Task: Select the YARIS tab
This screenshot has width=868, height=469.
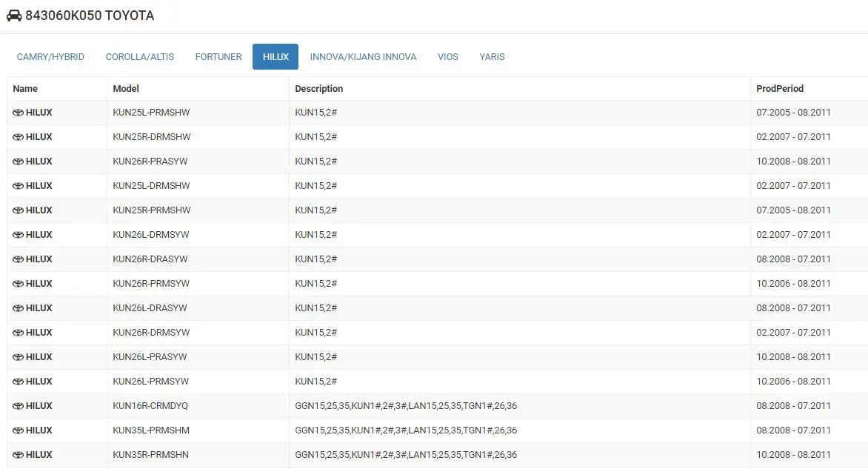Action: (492, 56)
